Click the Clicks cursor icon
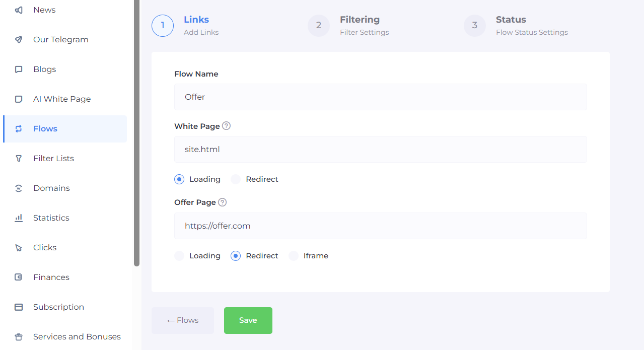 coord(19,248)
